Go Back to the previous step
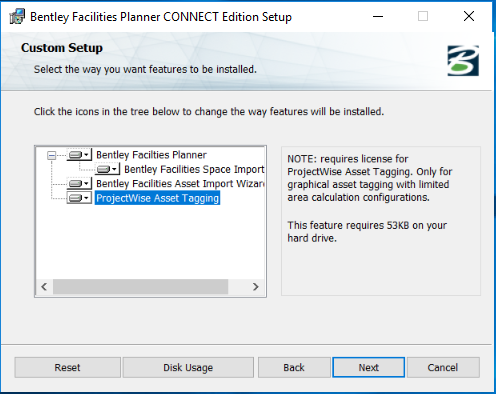496x394 pixels. click(294, 367)
